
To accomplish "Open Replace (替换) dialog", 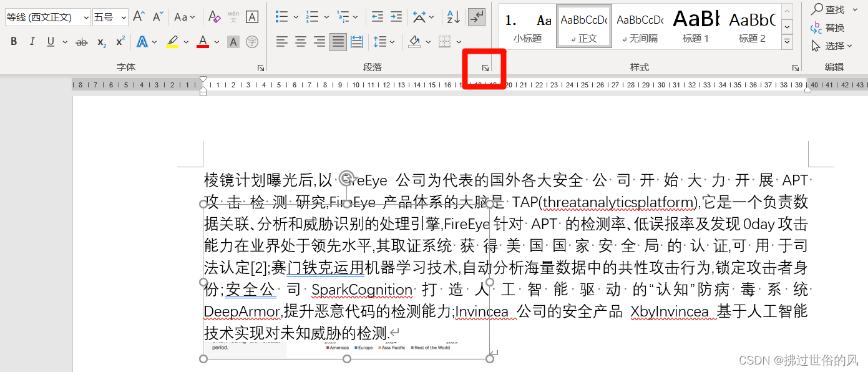I will [827, 27].
